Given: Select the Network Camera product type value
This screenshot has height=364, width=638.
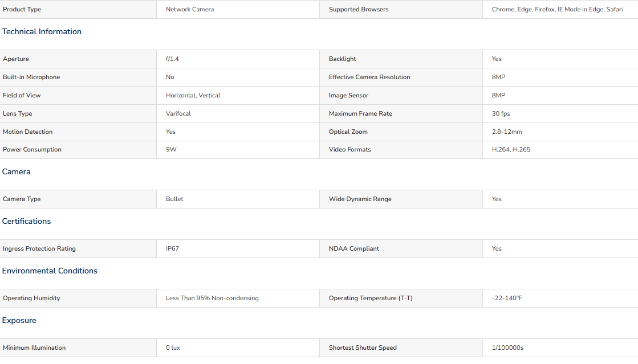Looking at the screenshot, I should point(190,9).
